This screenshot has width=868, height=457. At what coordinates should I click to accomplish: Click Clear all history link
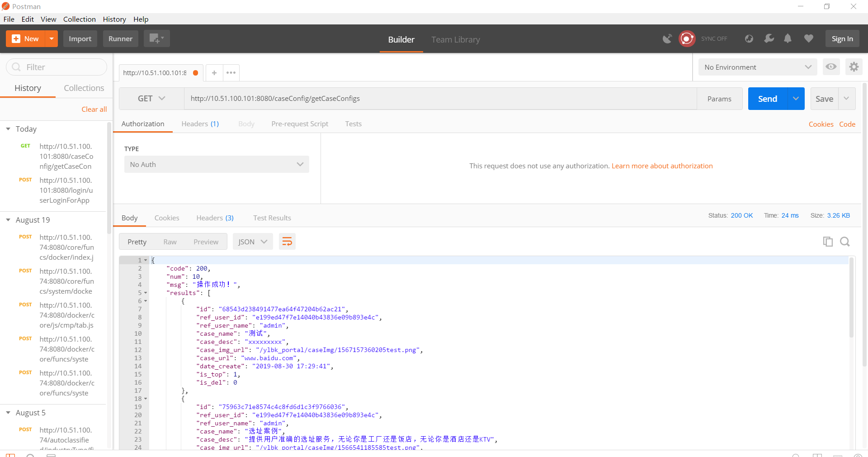(94, 109)
